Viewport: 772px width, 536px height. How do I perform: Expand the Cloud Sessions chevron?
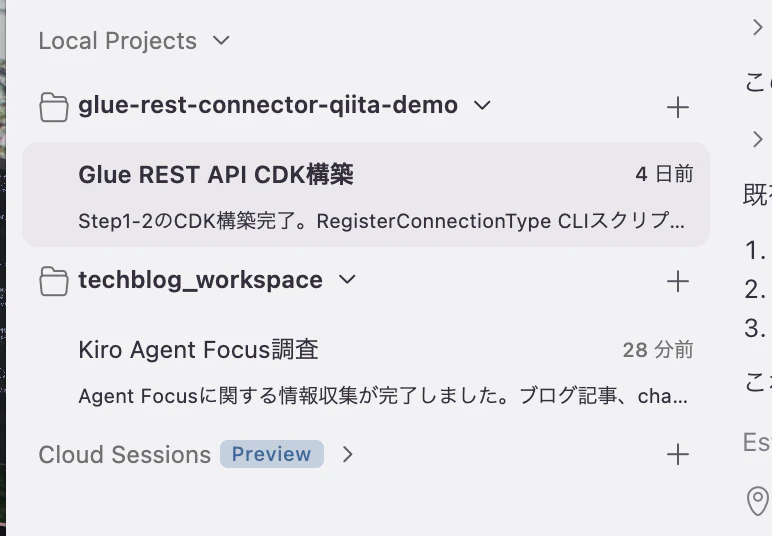tap(348, 454)
